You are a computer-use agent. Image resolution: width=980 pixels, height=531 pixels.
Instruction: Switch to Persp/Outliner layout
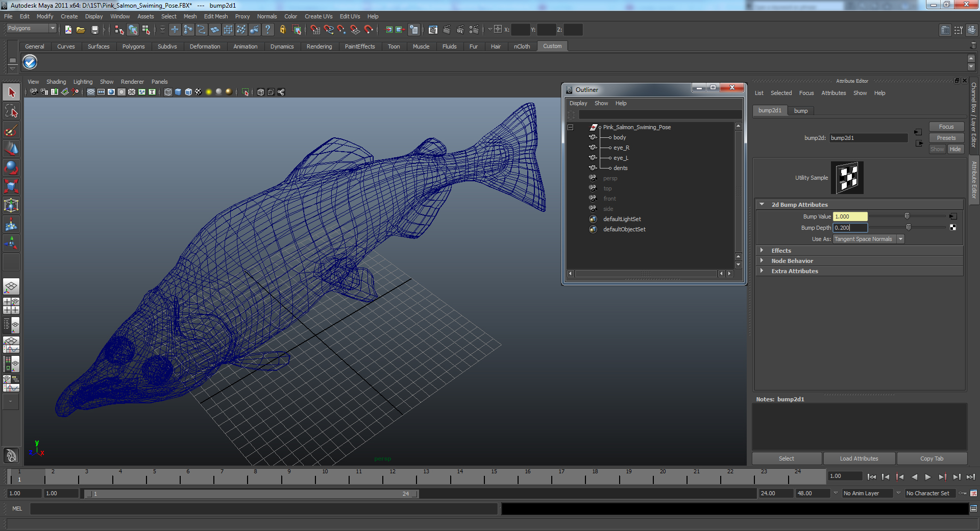[x=11, y=324]
